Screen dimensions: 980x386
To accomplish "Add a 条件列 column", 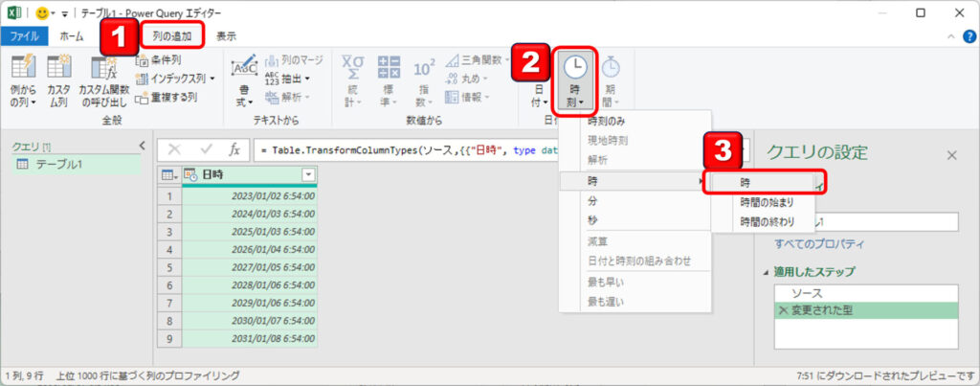I will [159, 60].
